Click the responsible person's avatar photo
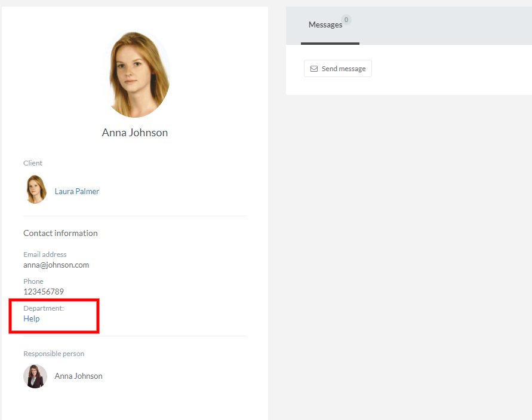 point(35,376)
